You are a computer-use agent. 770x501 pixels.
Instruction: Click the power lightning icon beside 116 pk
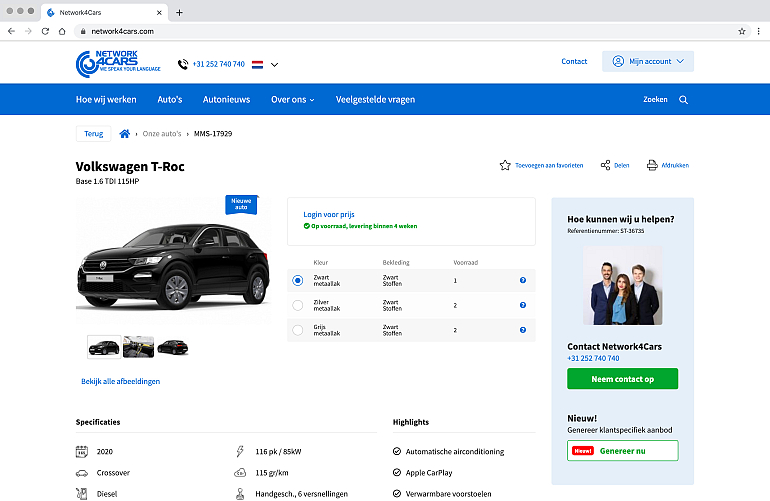coord(240,451)
